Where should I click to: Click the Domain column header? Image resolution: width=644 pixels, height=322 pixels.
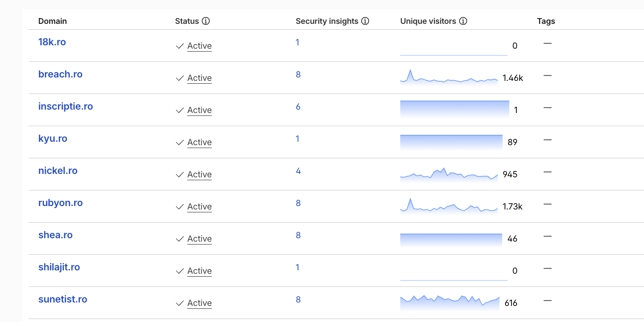53,21
